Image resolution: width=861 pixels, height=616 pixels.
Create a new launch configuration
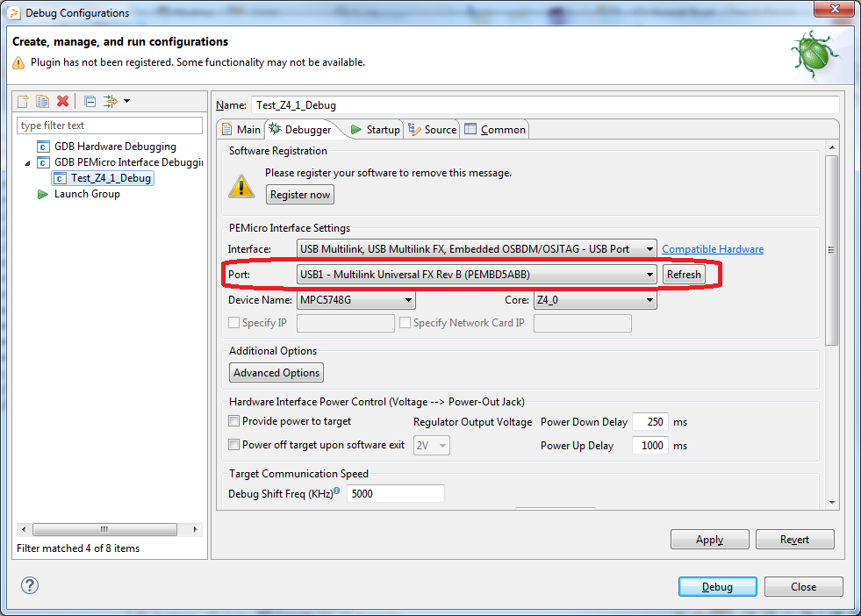click(22, 101)
